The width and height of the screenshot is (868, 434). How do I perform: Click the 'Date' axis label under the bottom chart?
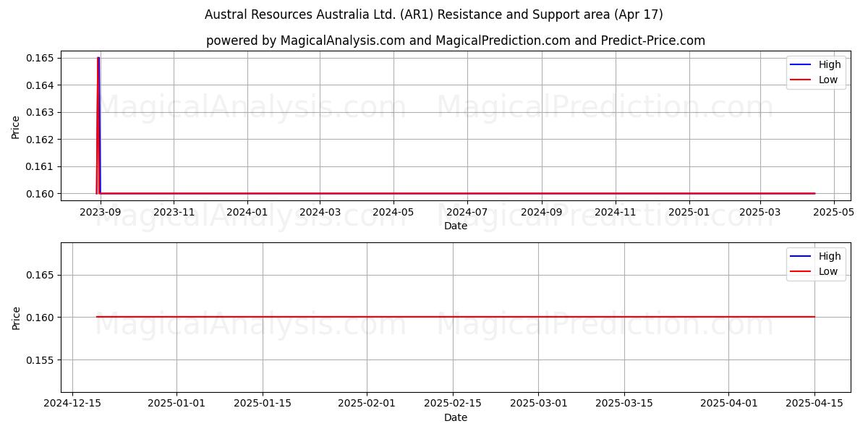click(456, 417)
